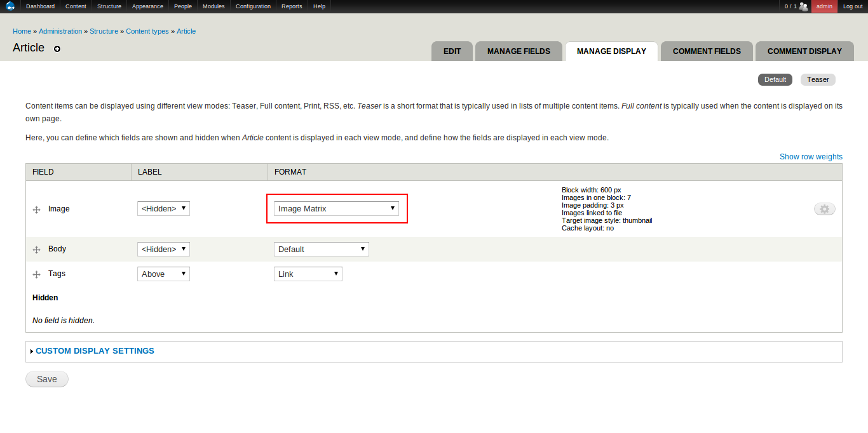Click the Save button
This screenshot has width=868, height=433.
(46, 379)
